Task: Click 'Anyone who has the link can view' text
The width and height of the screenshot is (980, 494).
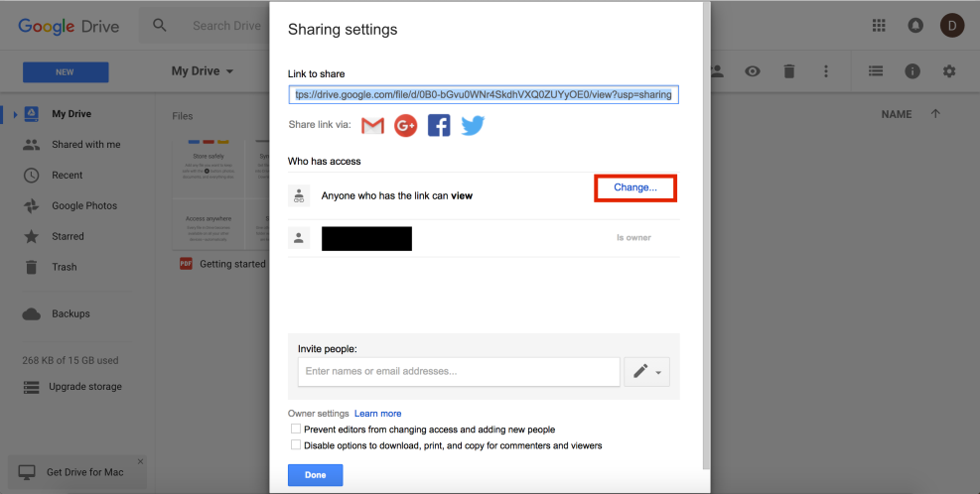Action: coord(397,195)
